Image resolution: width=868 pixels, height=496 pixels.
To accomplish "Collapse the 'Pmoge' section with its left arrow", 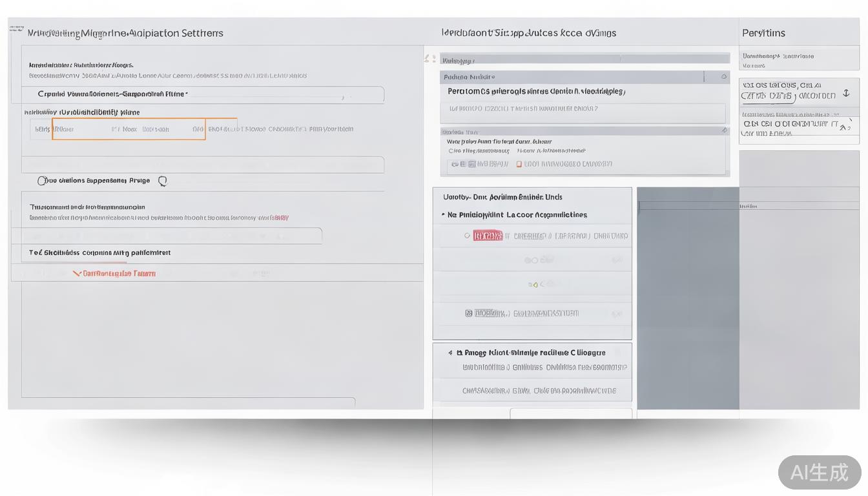I will click(x=450, y=353).
